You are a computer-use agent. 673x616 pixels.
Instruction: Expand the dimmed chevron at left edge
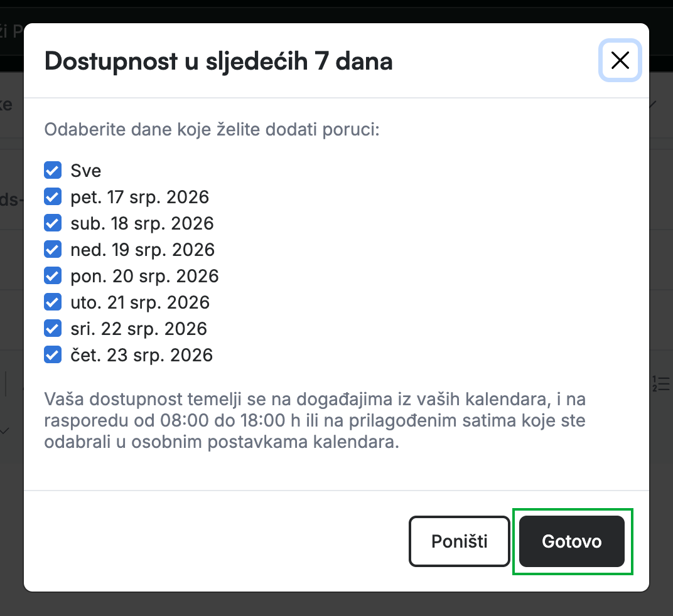point(4,431)
